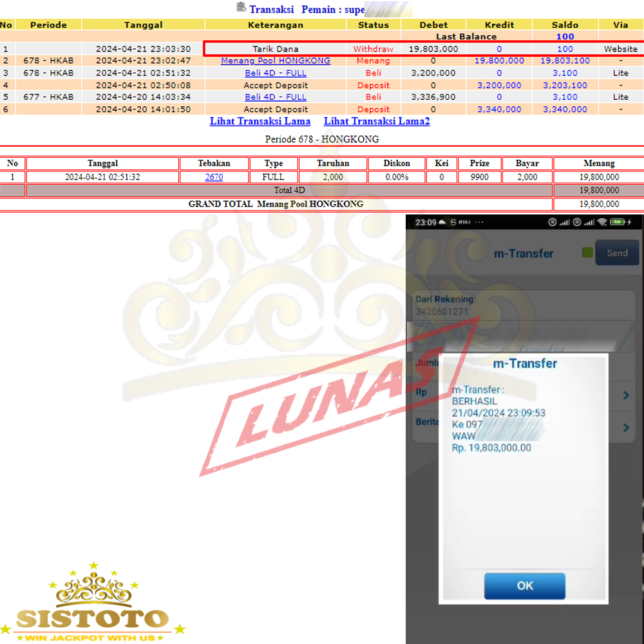644x644 pixels.
Task: Click the Lihat Transaksi Lama2 link
Action: tap(377, 121)
